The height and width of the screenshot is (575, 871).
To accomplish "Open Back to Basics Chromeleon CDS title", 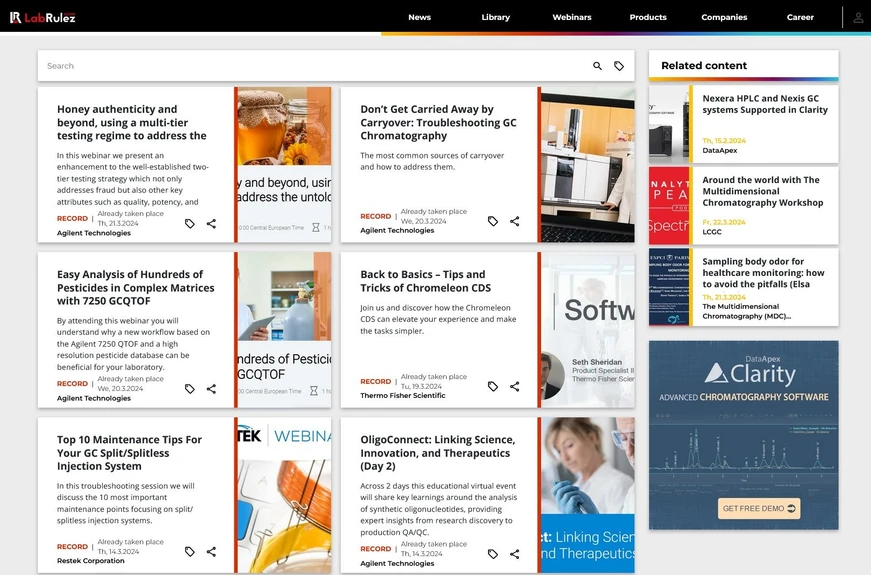I will pos(425,281).
